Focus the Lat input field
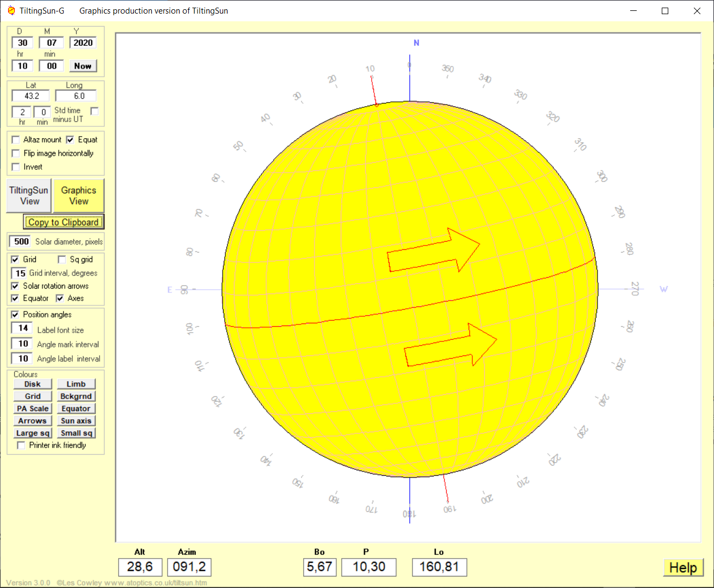 (31, 96)
